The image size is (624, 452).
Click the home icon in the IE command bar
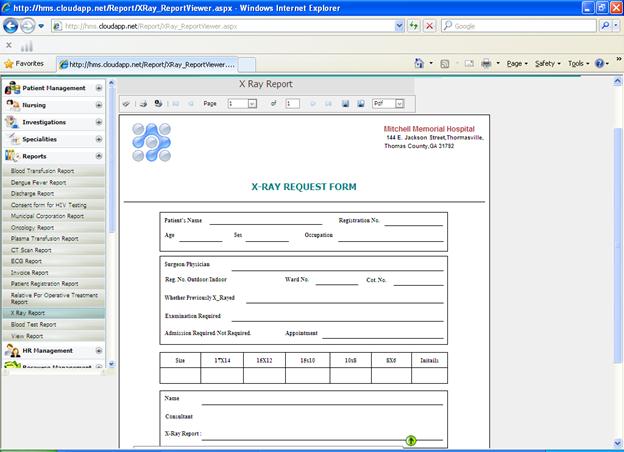pos(422,63)
